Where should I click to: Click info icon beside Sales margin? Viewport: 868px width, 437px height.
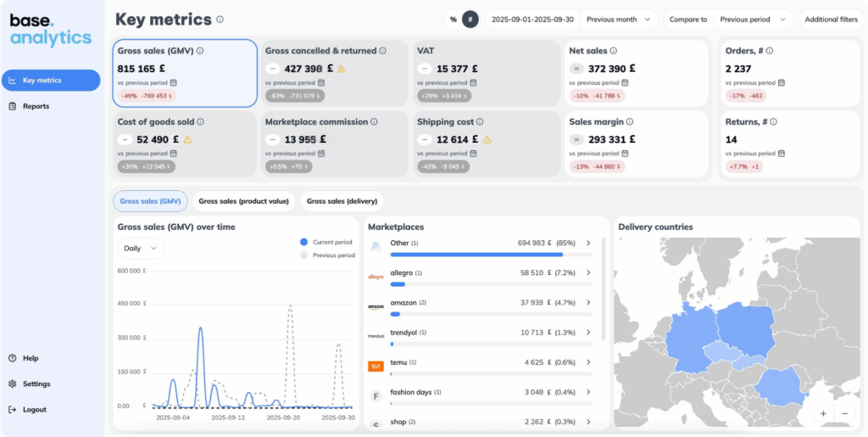(x=629, y=122)
